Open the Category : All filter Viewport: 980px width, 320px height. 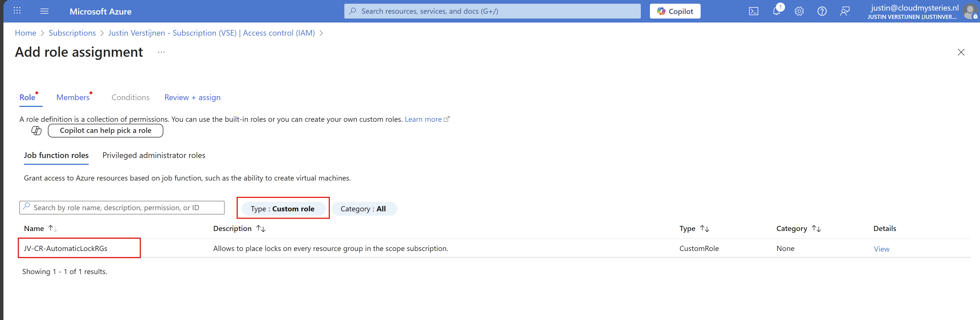(x=363, y=208)
